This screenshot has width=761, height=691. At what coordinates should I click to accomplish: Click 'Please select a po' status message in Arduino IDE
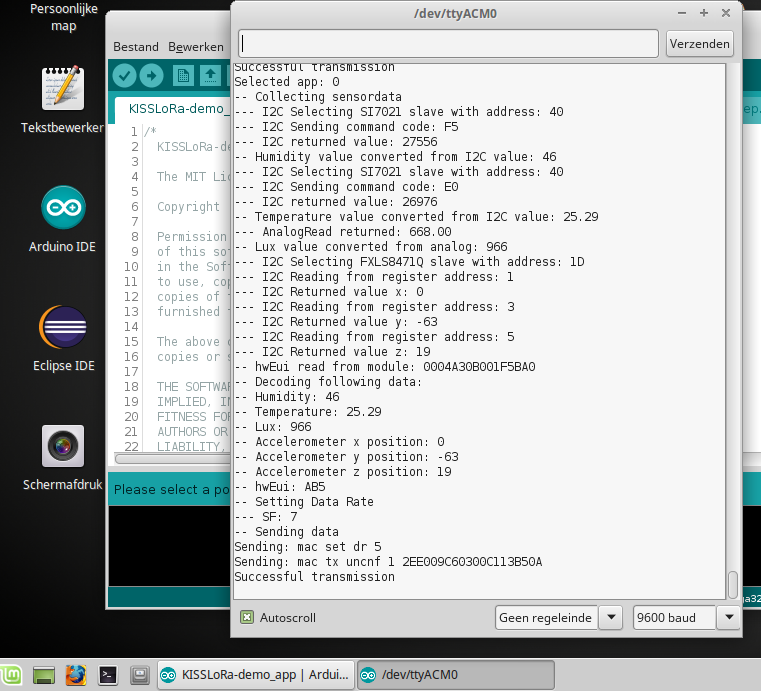pyautogui.click(x=171, y=489)
